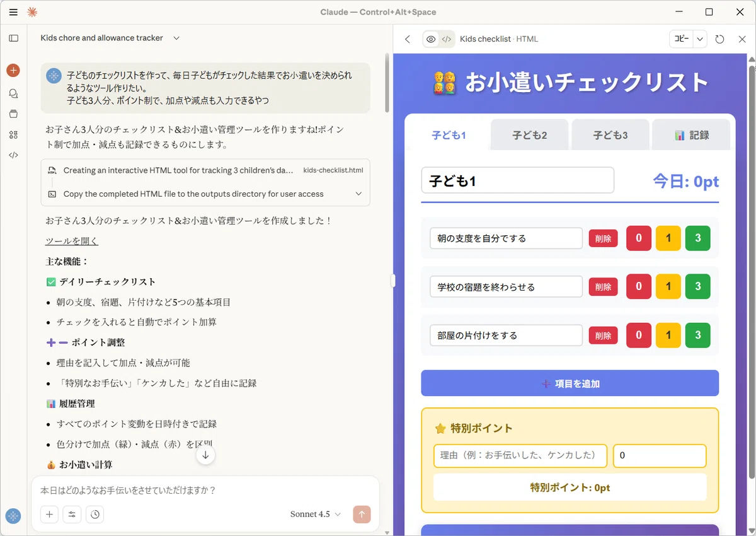Delete the 朝の支度を自分でする item

(x=603, y=238)
